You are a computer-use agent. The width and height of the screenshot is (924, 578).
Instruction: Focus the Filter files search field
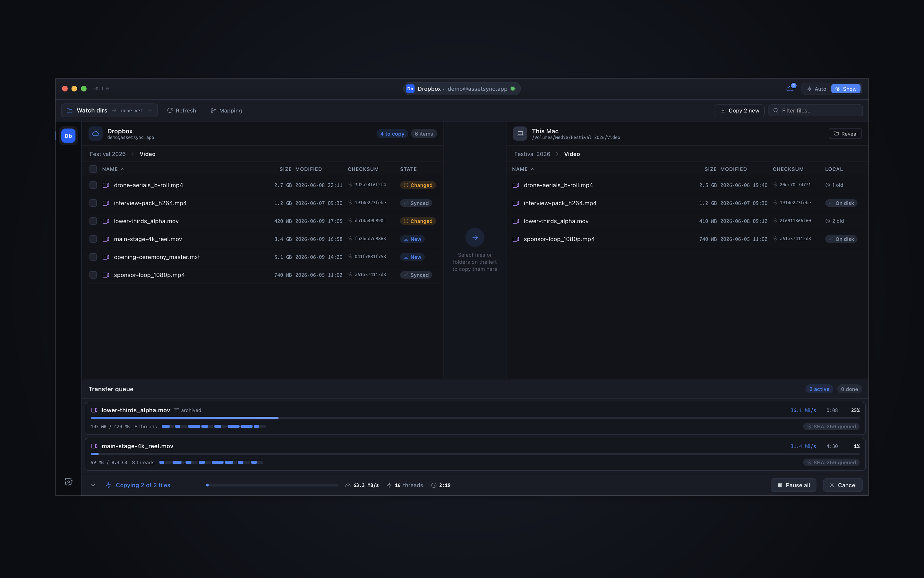coord(816,110)
